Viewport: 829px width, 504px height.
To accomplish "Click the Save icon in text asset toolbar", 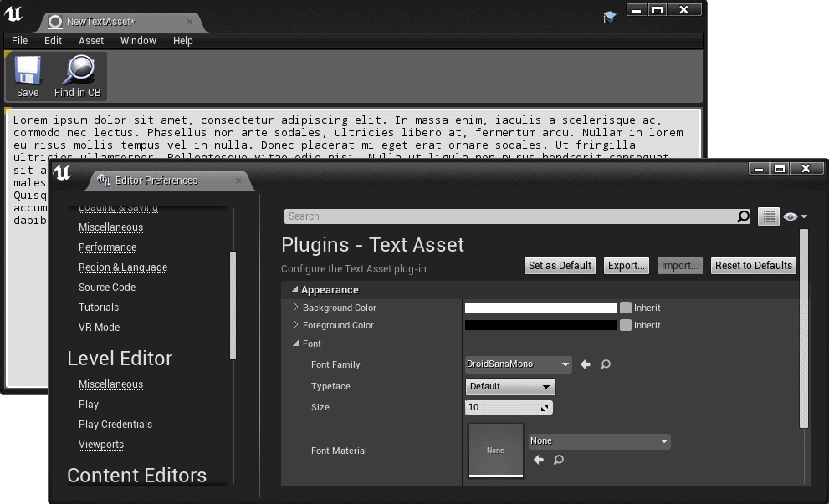I will (x=28, y=70).
